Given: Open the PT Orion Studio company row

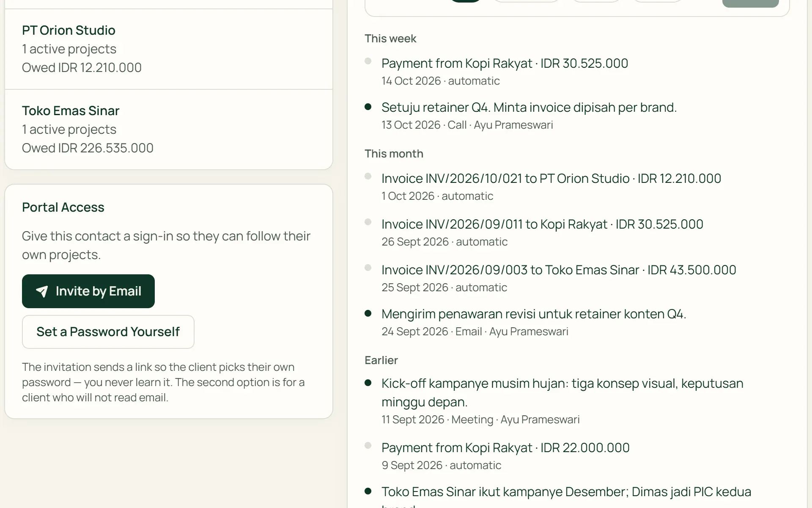Looking at the screenshot, I should [x=169, y=49].
